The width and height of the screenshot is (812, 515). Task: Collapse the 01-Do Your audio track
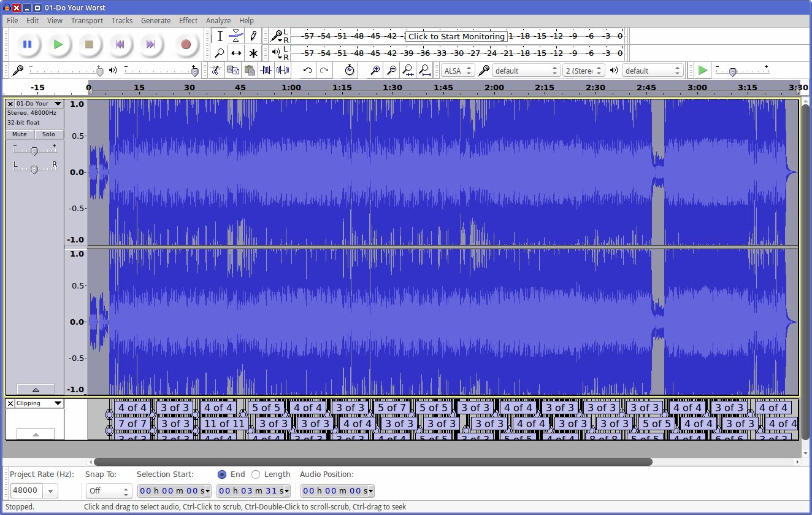click(36, 389)
